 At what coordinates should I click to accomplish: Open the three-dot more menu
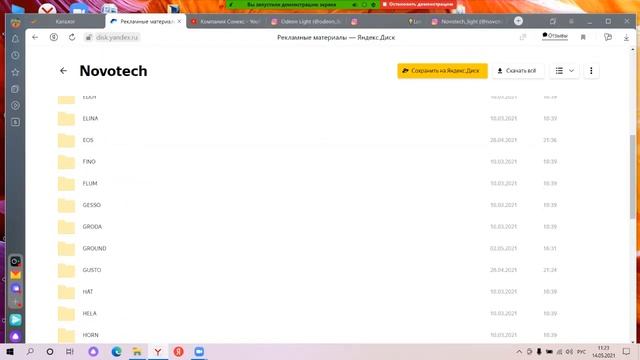point(591,71)
